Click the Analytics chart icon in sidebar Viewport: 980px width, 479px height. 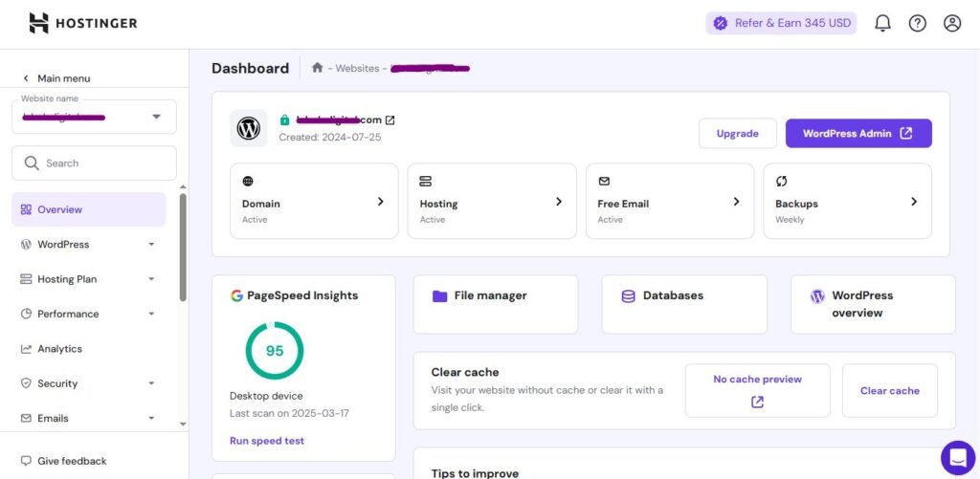(26, 348)
